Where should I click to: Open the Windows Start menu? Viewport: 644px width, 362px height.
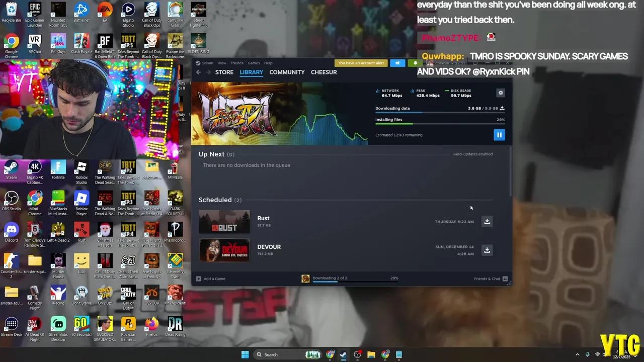tap(245, 354)
